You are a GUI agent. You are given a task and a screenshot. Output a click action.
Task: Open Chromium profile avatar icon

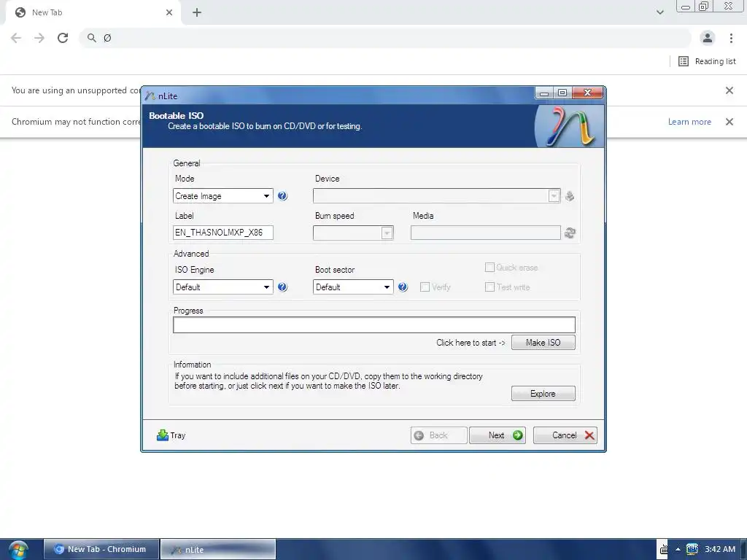(x=708, y=38)
